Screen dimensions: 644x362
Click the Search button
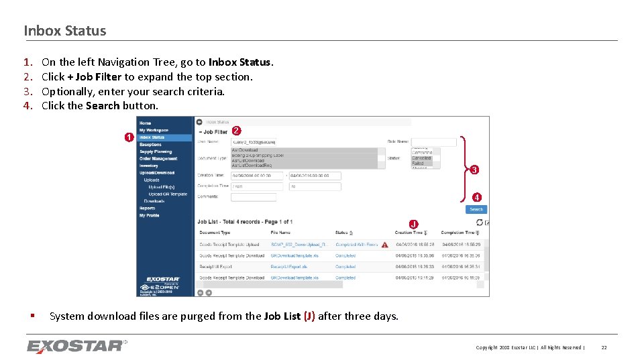click(476, 209)
